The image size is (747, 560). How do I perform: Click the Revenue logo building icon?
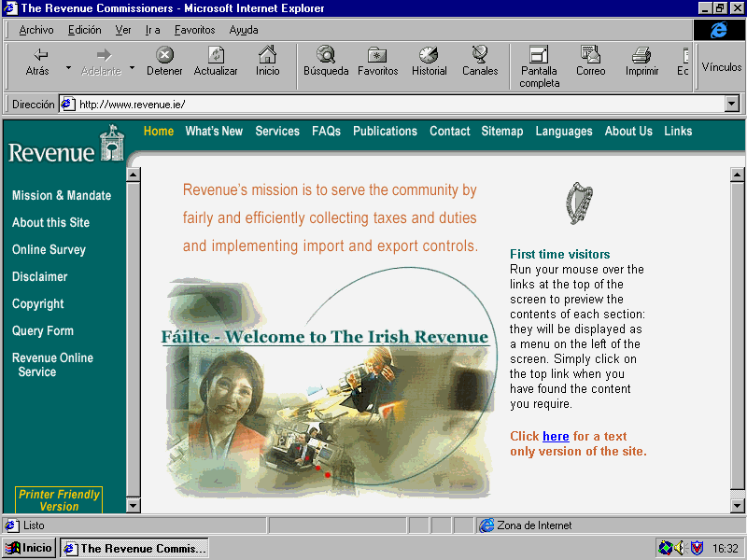coord(112,143)
